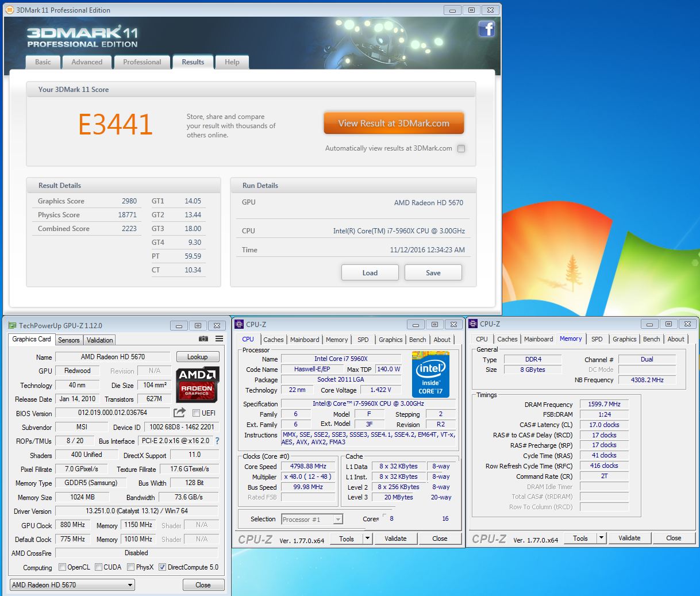This screenshot has height=596, width=700.
Task: Click the Close button in GPU-Z
Action: tap(203, 585)
